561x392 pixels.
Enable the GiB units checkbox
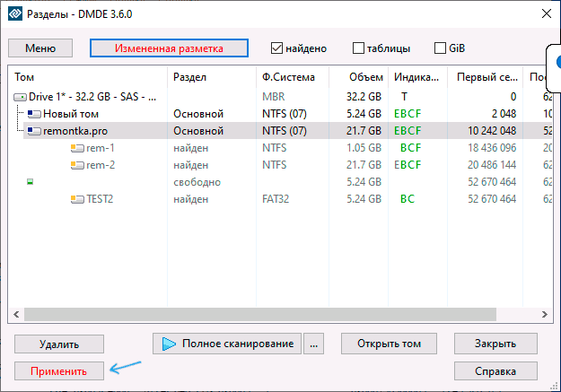pyautogui.click(x=440, y=48)
